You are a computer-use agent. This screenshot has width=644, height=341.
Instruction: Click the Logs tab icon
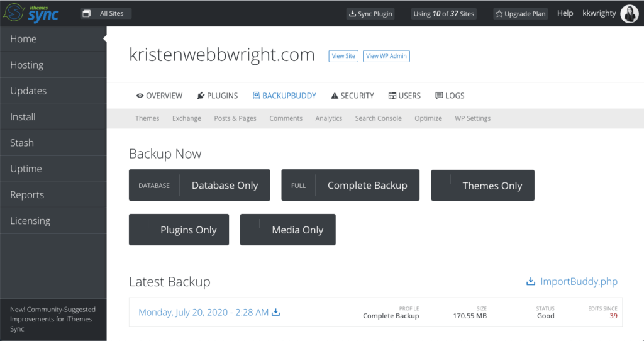pyautogui.click(x=439, y=96)
